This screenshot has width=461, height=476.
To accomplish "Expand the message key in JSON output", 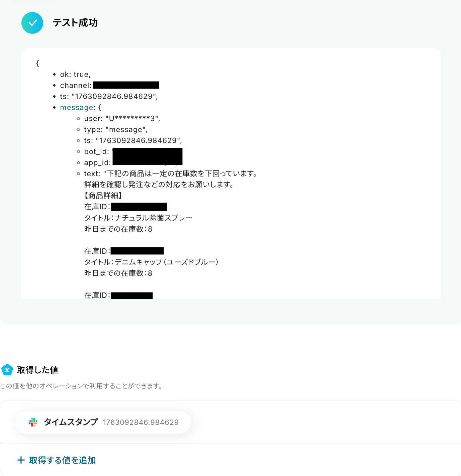I will tap(77, 108).
